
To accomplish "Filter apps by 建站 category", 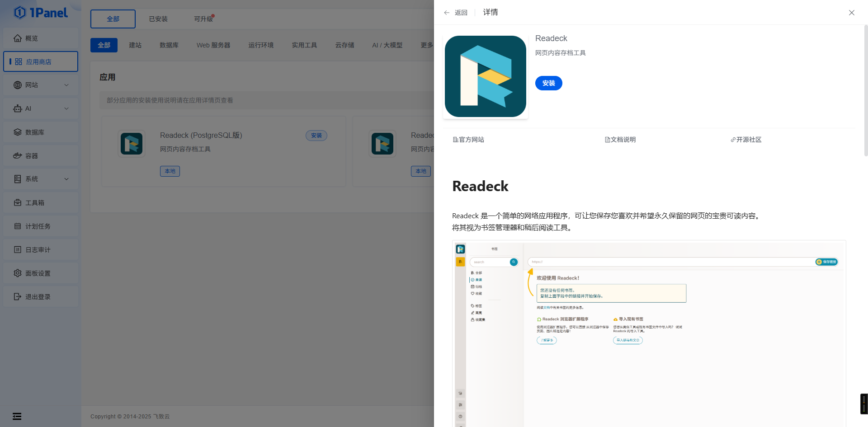I will 135,45.
